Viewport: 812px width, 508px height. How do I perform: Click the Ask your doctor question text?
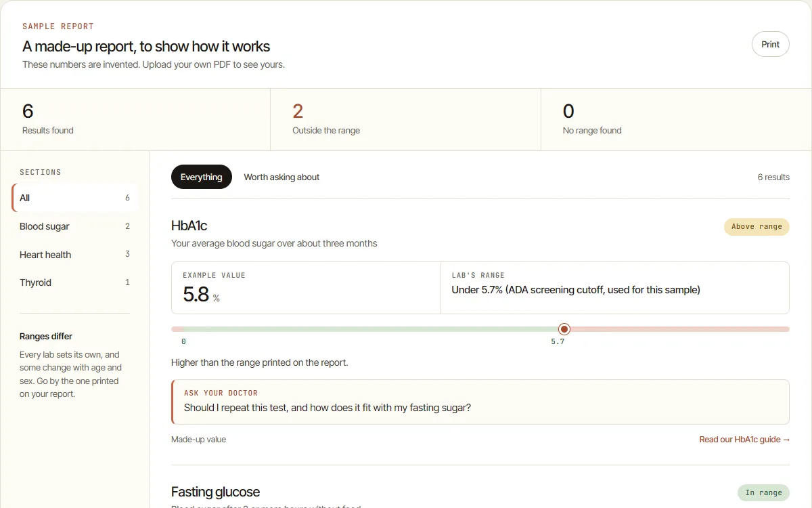(328, 408)
